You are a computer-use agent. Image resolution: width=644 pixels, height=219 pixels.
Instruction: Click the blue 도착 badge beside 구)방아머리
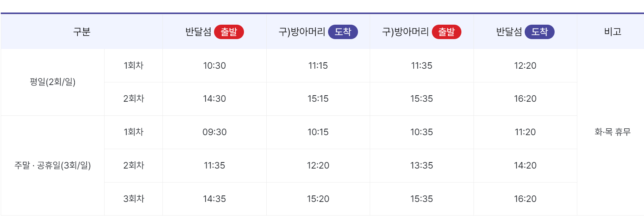point(343,32)
